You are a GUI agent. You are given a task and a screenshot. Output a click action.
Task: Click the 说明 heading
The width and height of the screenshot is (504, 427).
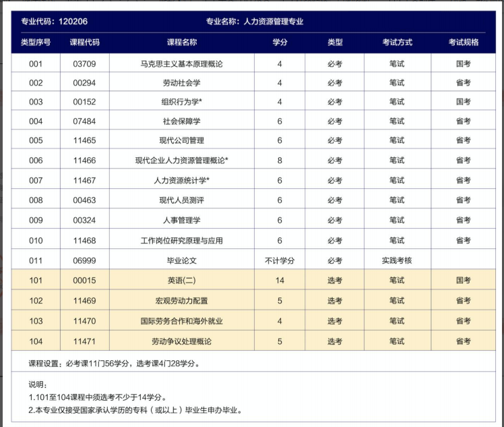38,385
